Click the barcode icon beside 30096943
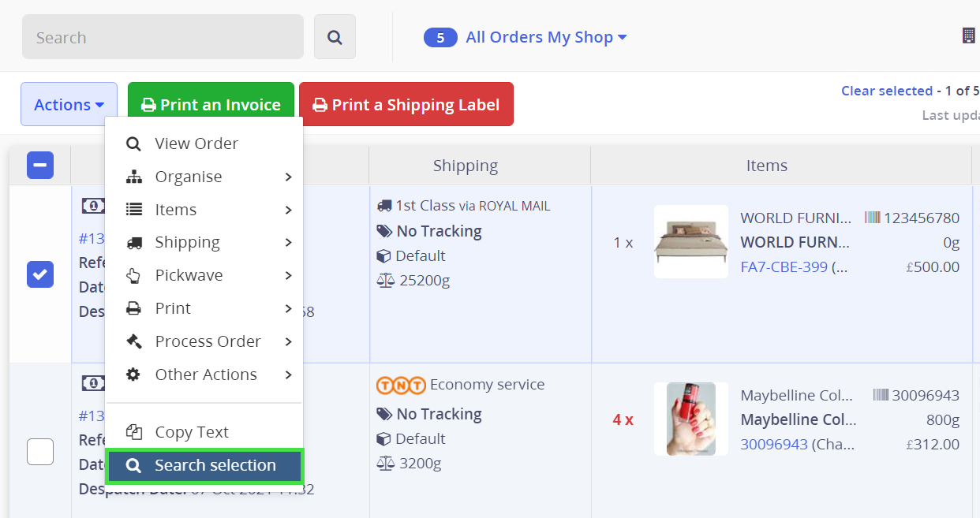 [881, 395]
